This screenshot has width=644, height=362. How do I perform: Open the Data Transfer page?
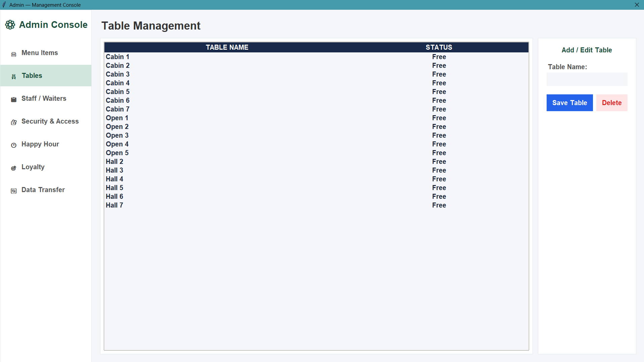coord(46,190)
